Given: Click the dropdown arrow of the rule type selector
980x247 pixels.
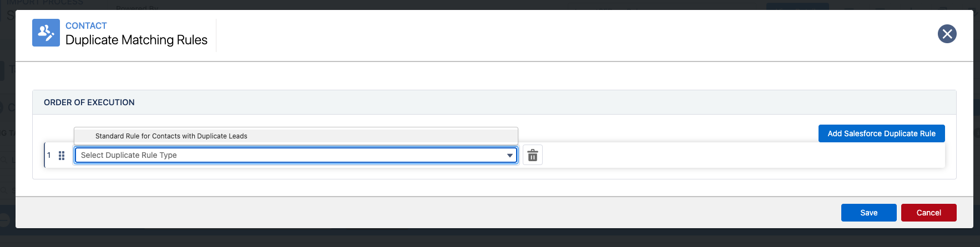Looking at the screenshot, I should coord(509,156).
